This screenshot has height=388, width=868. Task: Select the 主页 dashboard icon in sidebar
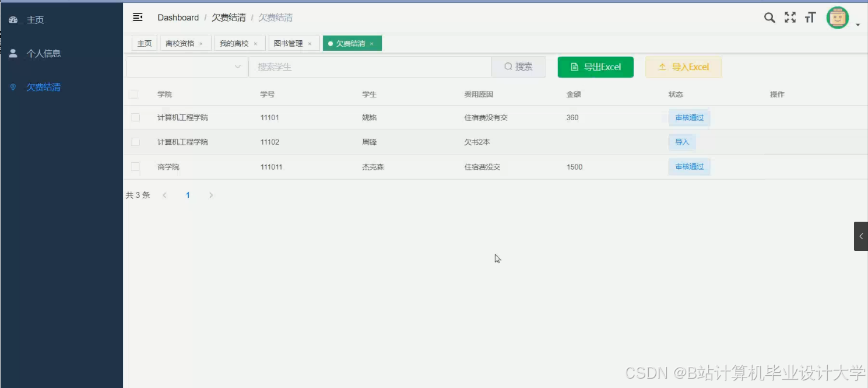click(13, 19)
